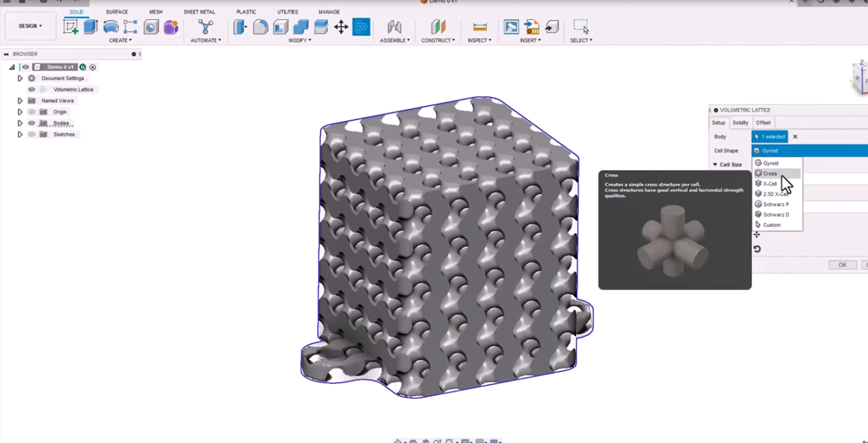868x443 pixels.
Task: Click the Select window-selection icon
Action: (581, 27)
